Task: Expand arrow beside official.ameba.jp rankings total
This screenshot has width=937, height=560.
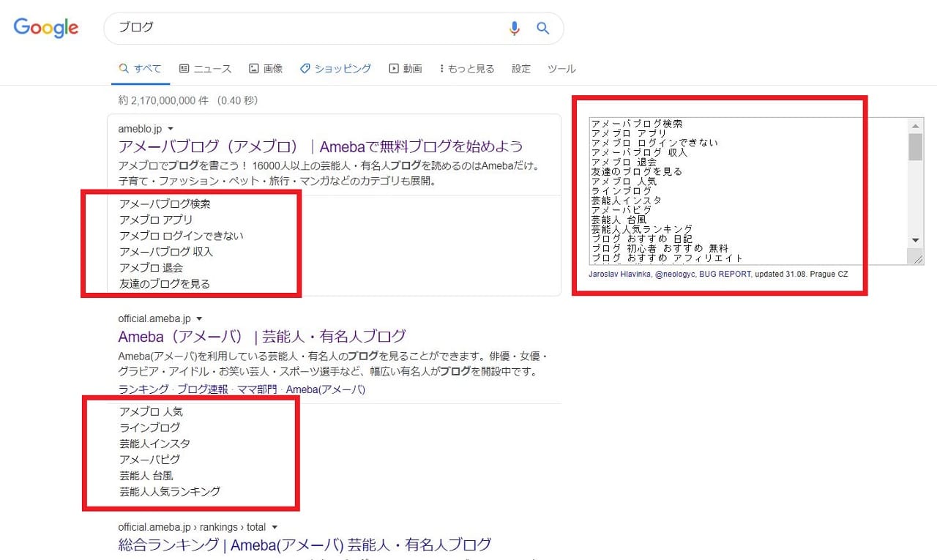Action: coord(275,527)
